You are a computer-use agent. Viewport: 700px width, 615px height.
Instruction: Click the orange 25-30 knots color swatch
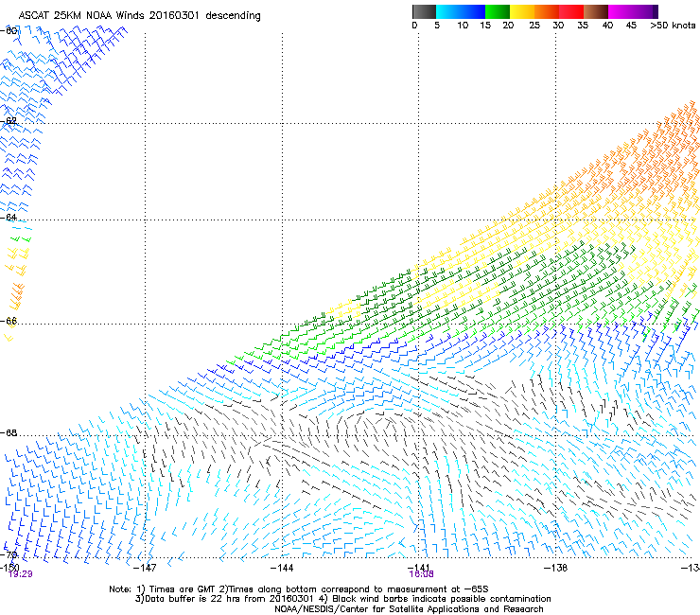pos(547,11)
